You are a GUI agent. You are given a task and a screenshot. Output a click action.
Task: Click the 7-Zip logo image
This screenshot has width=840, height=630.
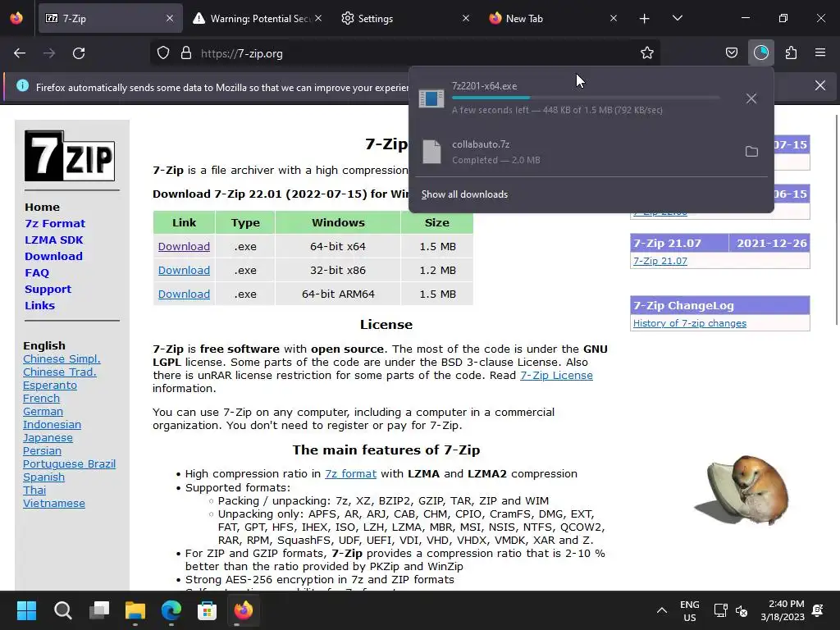coord(70,156)
